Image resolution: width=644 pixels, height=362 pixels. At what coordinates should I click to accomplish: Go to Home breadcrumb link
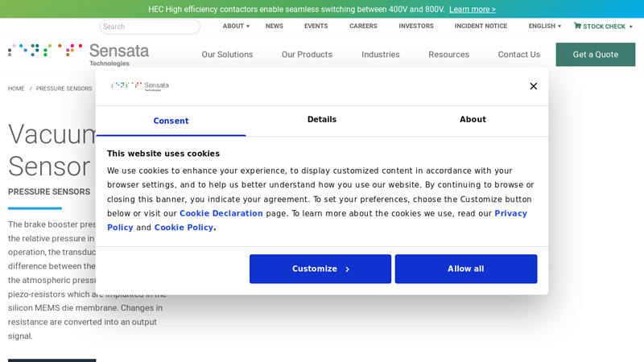16,88
